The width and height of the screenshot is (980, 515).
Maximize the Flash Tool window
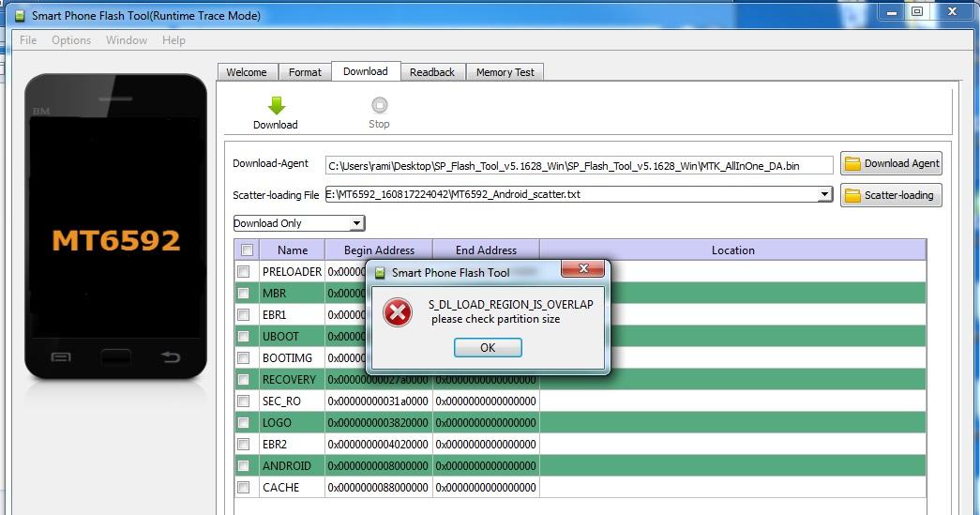(917, 11)
